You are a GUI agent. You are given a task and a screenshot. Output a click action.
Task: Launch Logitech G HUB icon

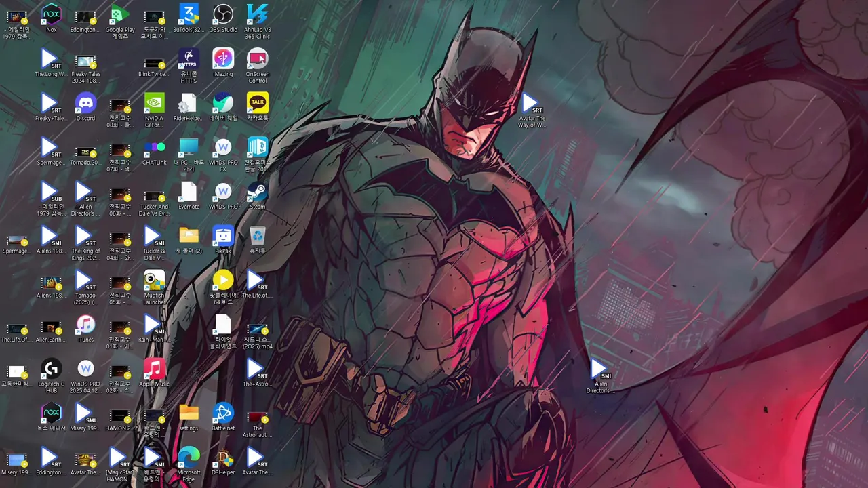(x=52, y=376)
